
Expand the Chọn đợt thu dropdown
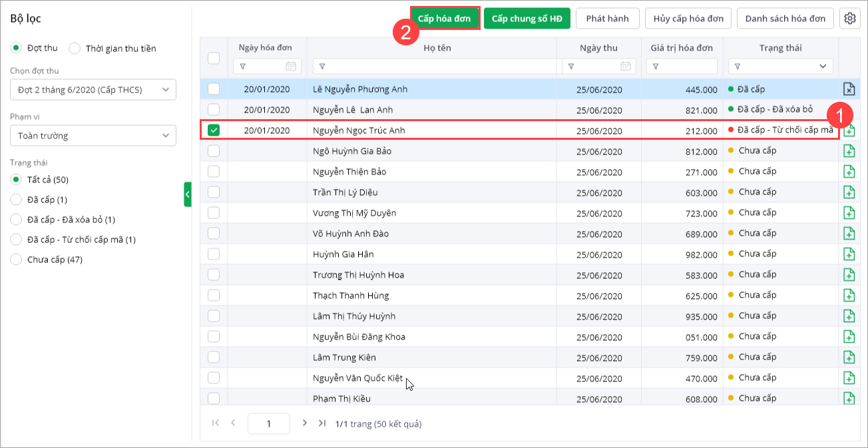(93, 90)
